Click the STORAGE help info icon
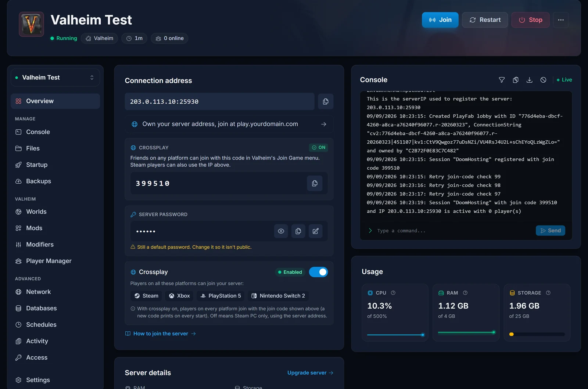Viewport: 588px width, 389px height. click(548, 293)
